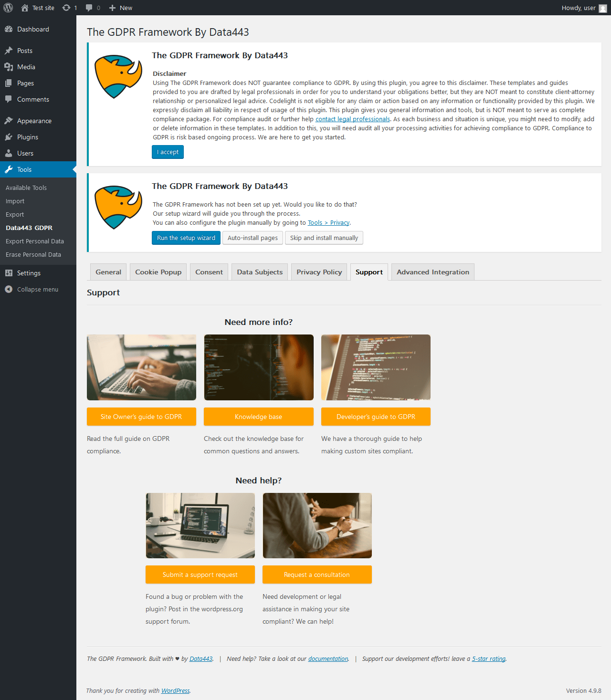
Task: Go to the Privacy Policy tab
Action: click(x=319, y=272)
